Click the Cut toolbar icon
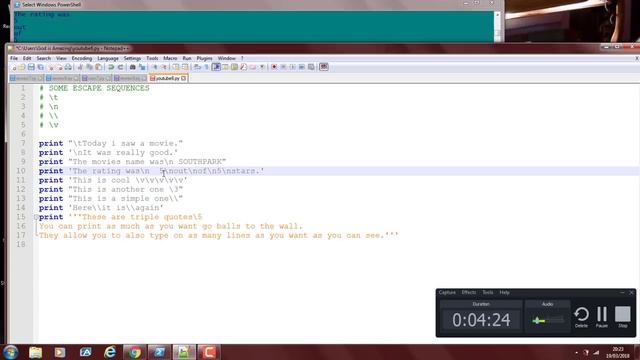 (80, 67)
